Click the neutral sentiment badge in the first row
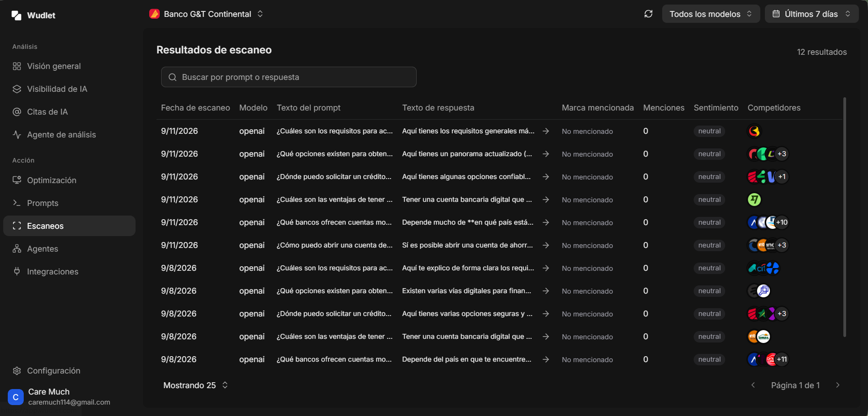Screen dimensions: 868x416 709,131
